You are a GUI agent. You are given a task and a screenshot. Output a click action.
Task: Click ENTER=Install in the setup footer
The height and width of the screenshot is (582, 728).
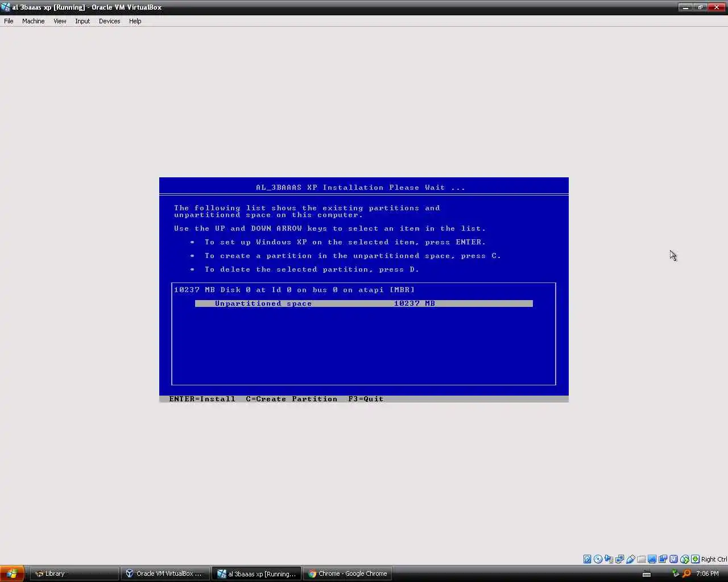[x=202, y=399]
